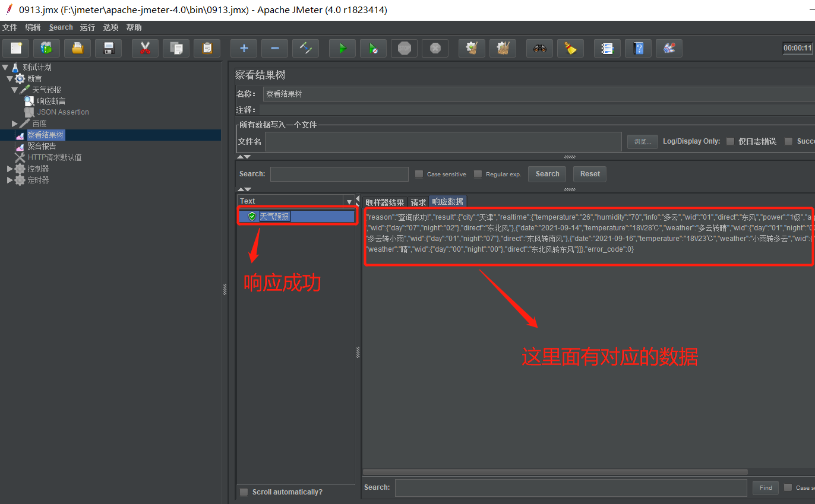Image resolution: width=815 pixels, height=504 pixels.
Task: Click the Help question mark icon
Action: coord(638,48)
